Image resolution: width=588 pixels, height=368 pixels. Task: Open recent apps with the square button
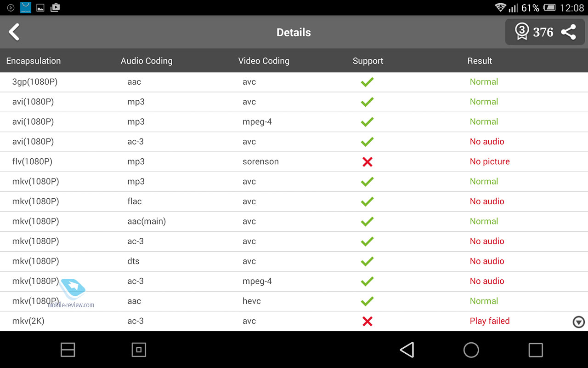(x=536, y=350)
